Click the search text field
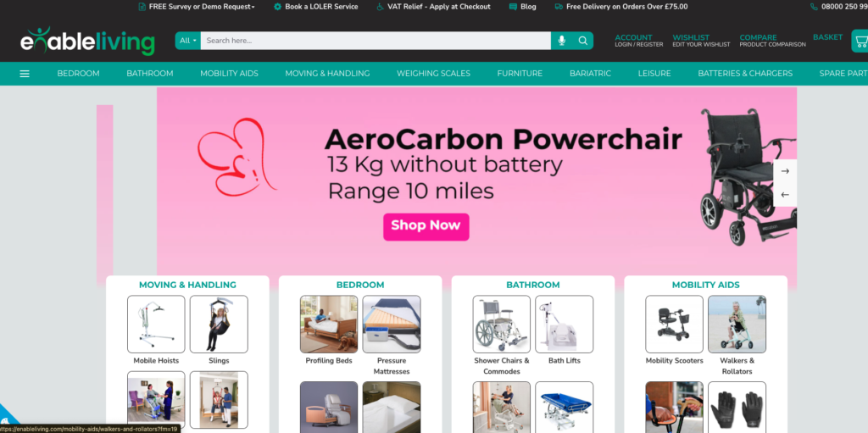The width and height of the screenshot is (868, 433). coord(376,41)
